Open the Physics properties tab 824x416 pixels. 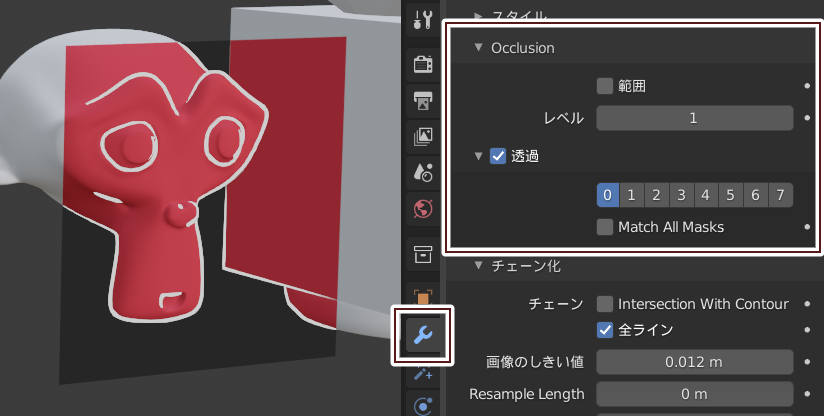tap(423, 405)
